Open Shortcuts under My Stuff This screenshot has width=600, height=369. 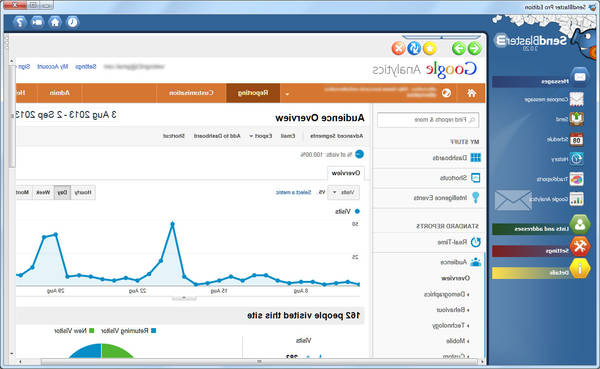click(x=460, y=178)
